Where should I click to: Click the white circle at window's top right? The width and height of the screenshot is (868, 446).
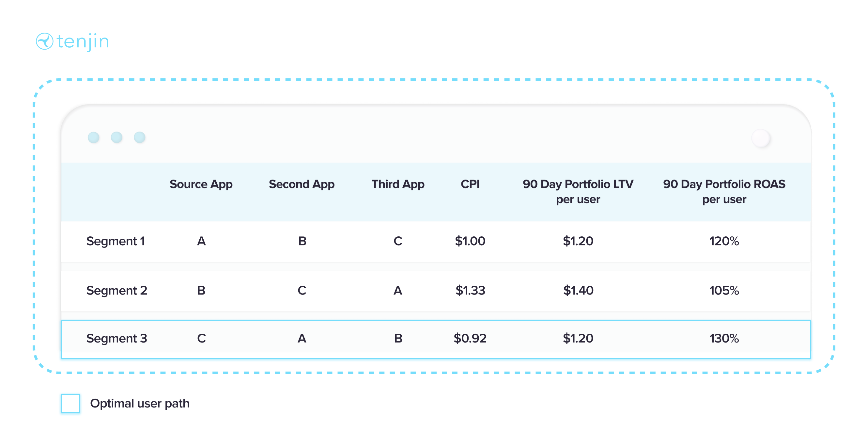[x=761, y=138]
